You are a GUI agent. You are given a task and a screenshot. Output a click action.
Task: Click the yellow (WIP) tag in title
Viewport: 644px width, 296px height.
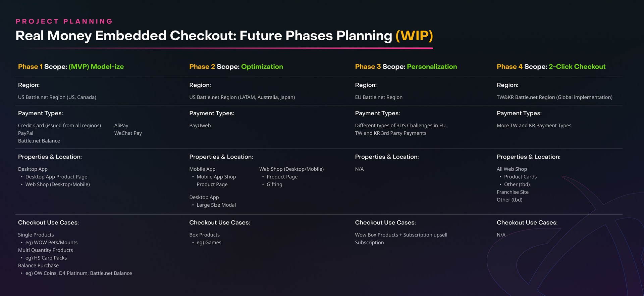point(414,36)
